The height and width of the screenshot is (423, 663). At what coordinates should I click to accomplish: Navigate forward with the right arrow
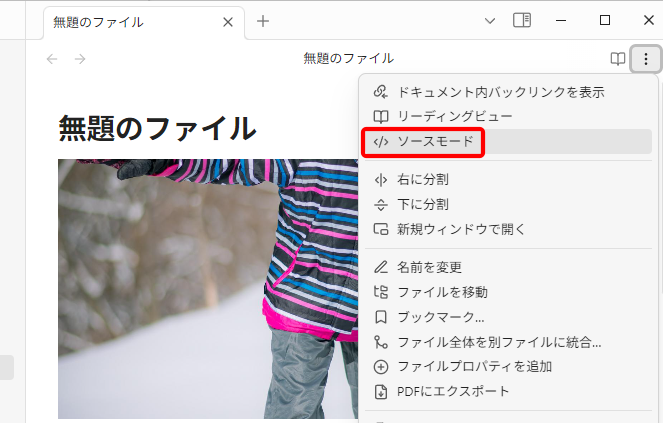click(80, 59)
